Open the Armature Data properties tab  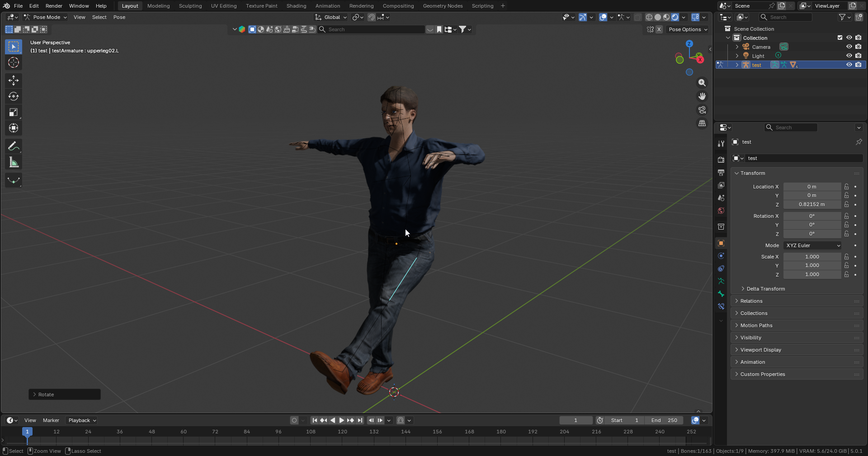[721, 281]
